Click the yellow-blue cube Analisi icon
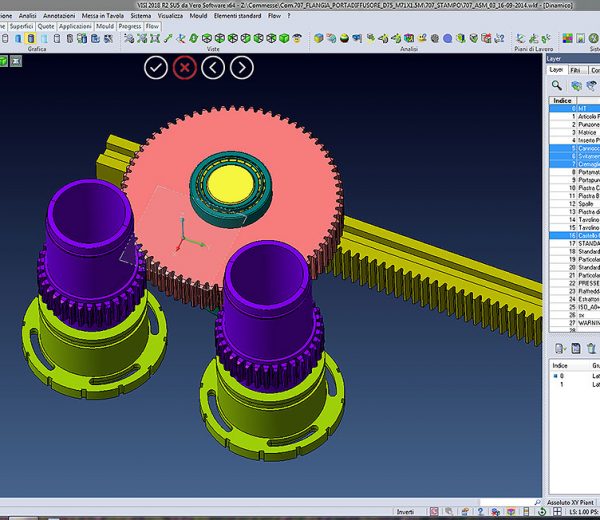600x520 pixels. (x=318, y=38)
